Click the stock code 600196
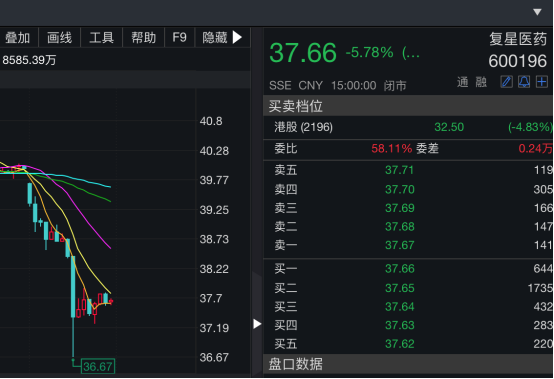 coord(518,61)
